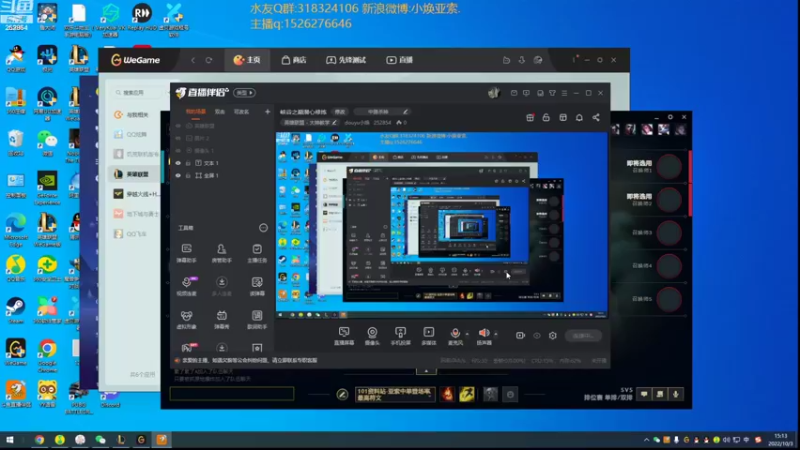The width and height of the screenshot is (800, 450).
Task: Select the Ignite summoner spell
Action: pyautogui.click(x=447, y=394)
